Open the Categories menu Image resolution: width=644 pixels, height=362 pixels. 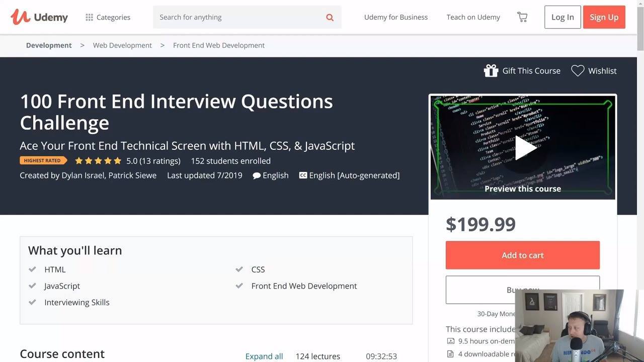pyautogui.click(x=108, y=17)
